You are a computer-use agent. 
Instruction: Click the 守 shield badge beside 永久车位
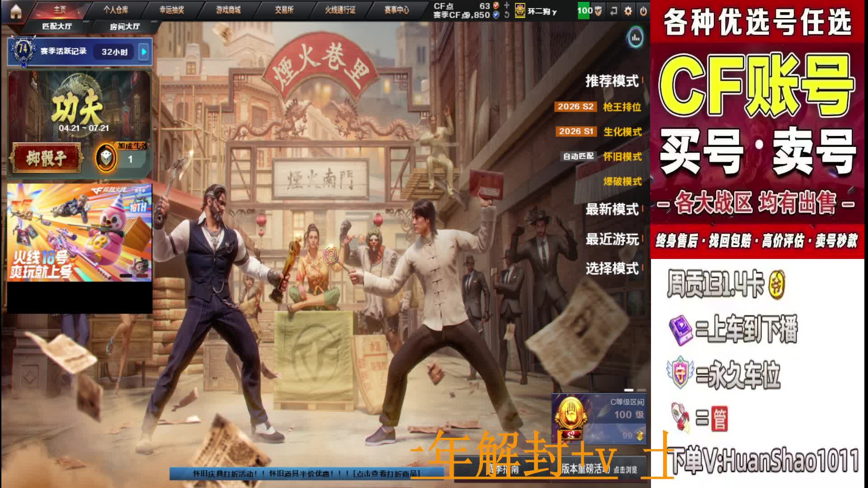[680, 373]
